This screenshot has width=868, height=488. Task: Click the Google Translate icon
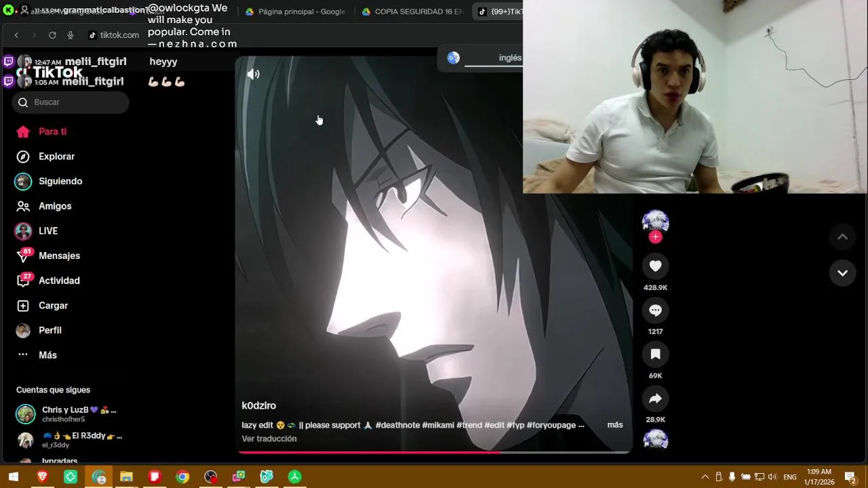click(454, 58)
